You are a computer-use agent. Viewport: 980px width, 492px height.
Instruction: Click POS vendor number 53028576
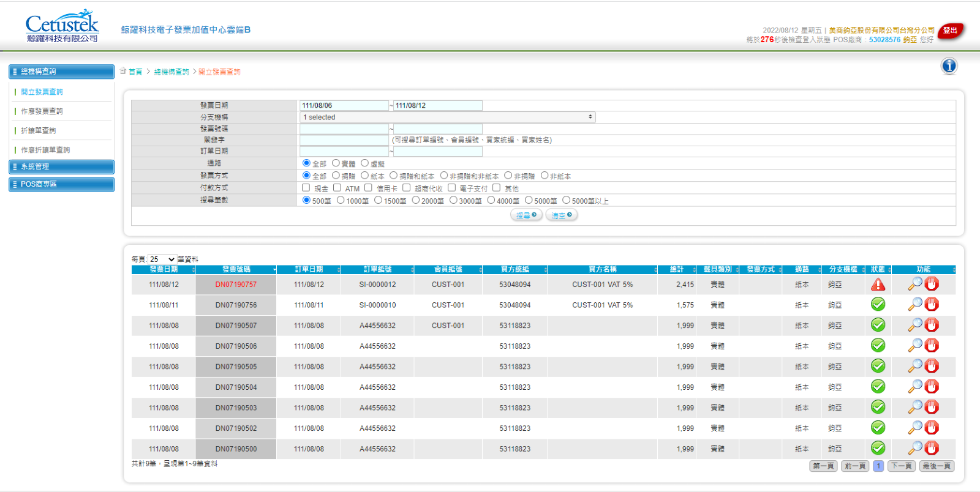[x=884, y=40]
